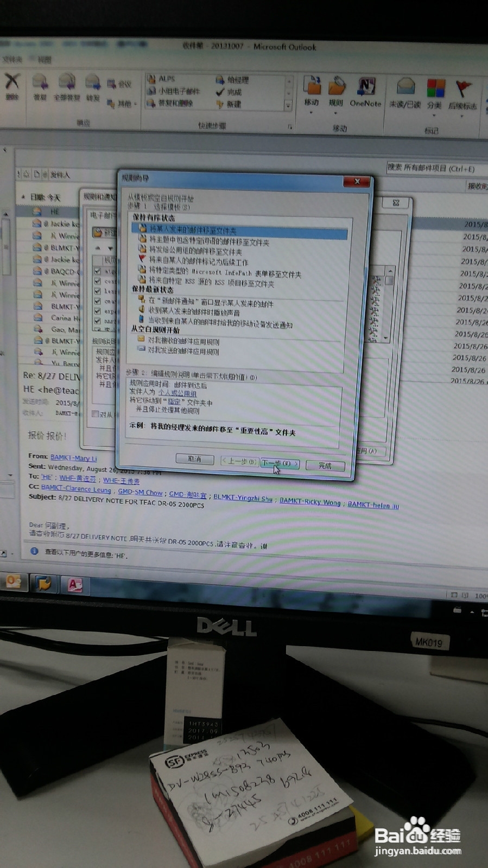Toggle the 对从 checkbox in Rules dialog
The width and height of the screenshot is (488, 868).
[96, 414]
